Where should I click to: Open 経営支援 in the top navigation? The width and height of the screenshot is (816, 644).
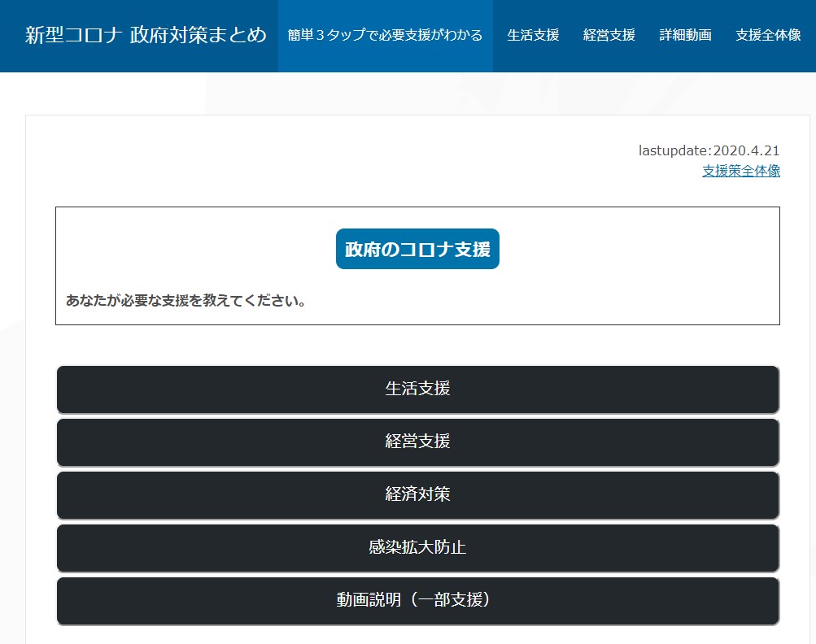tap(609, 36)
